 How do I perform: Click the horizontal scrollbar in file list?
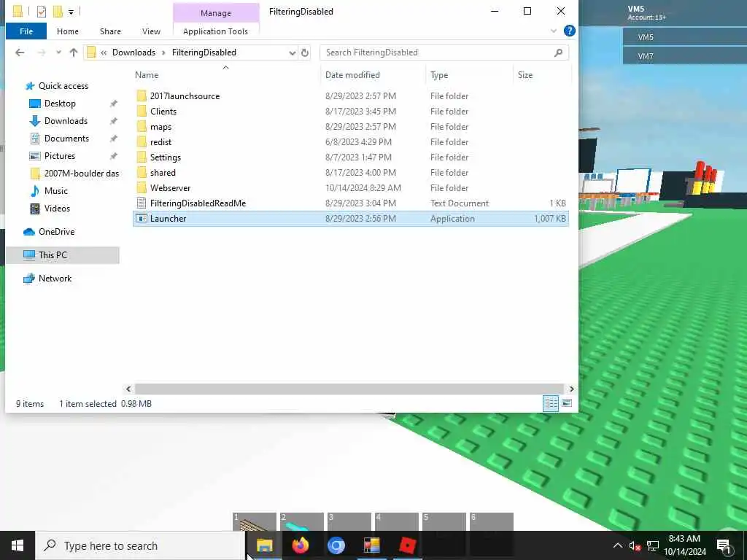pyautogui.click(x=349, y=389)
